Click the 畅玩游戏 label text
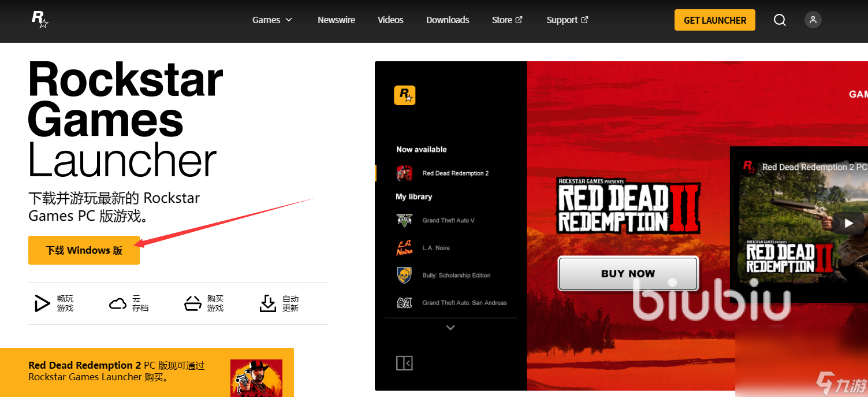868x397 pixels. point(65,303)
